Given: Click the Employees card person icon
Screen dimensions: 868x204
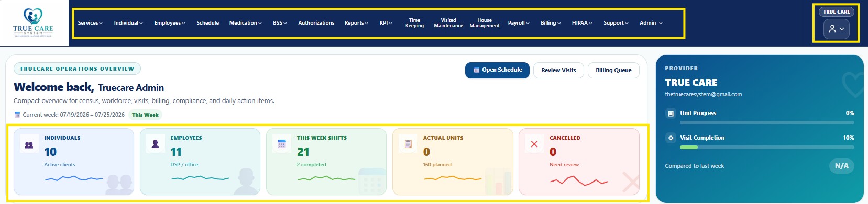Looking at the screenshot, I should (155, 144).
